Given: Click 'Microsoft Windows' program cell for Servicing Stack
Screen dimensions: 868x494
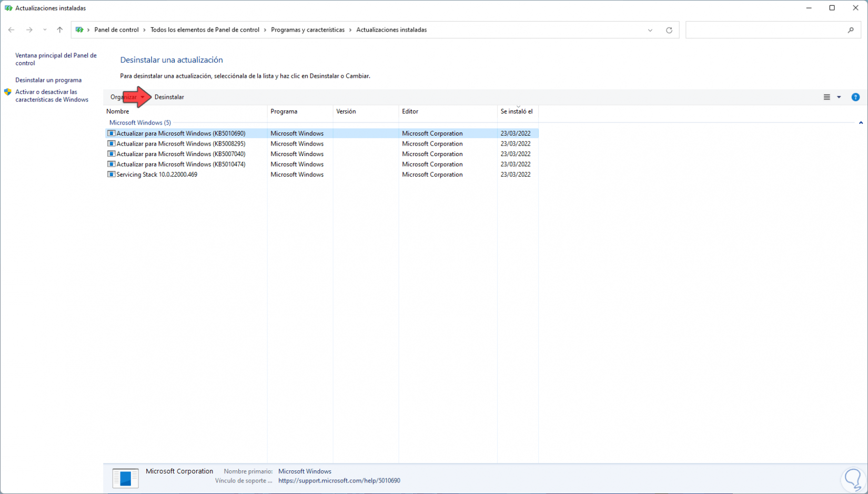Looking at the screenshot, I should (297, 174).
